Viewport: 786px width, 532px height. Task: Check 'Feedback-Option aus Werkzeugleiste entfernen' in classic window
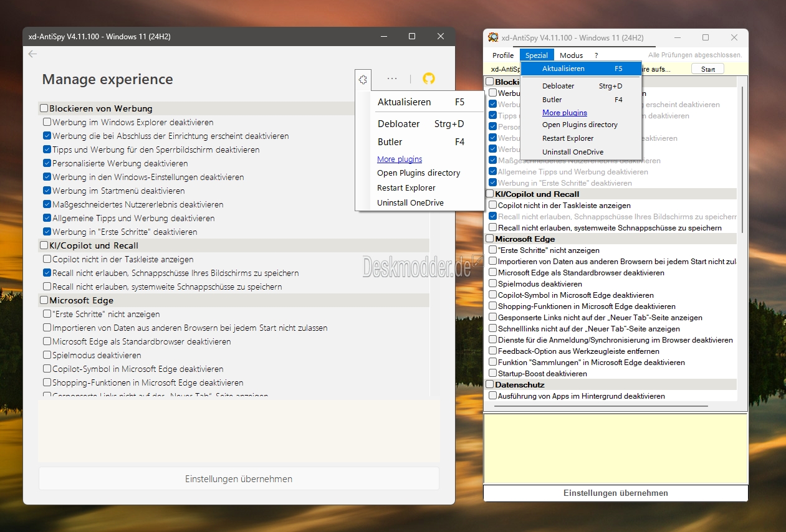point(493,351)
